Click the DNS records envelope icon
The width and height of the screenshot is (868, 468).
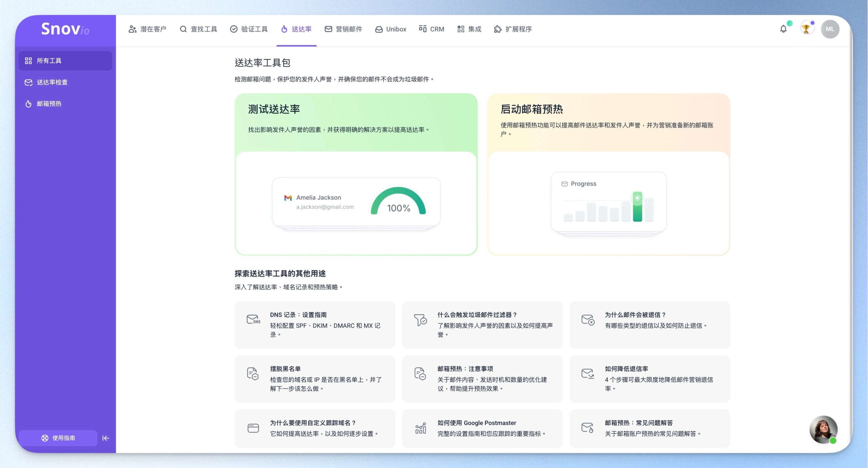click(x=253, y=319)
